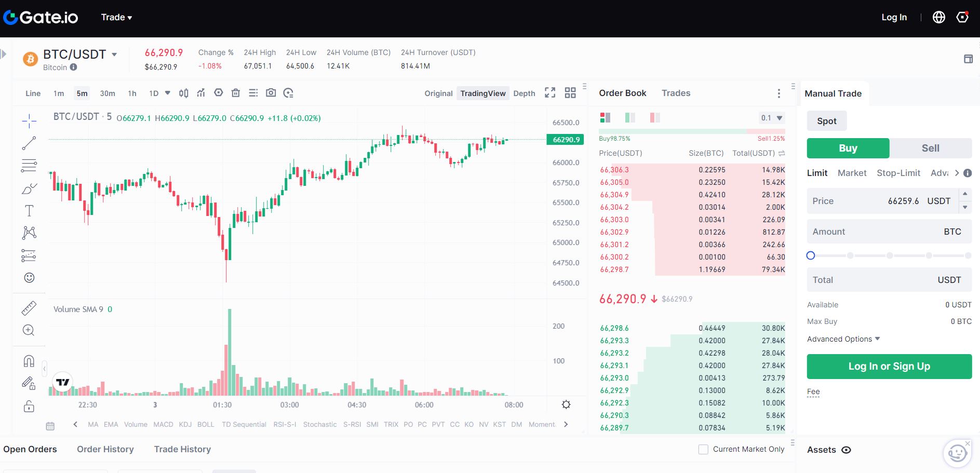Show sell orders only view
The width and height of the screenshot is (980, 473).
655,118
